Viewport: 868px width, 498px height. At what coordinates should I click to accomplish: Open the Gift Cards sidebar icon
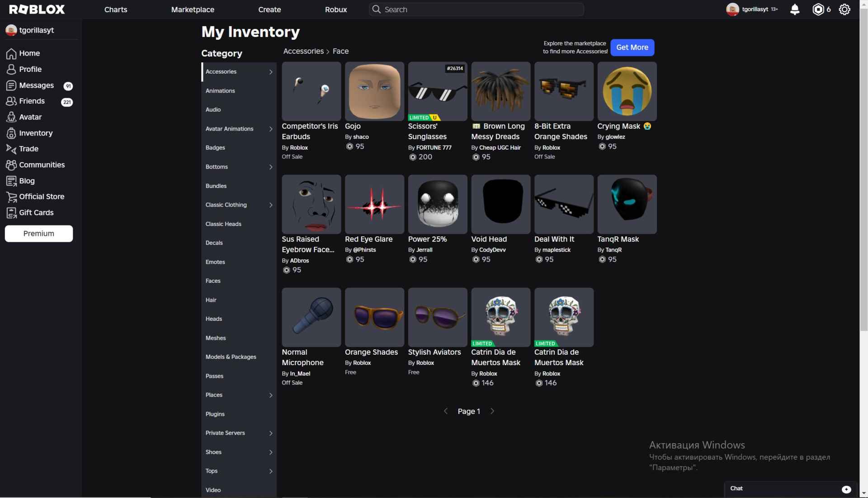(x=11, y=212)
